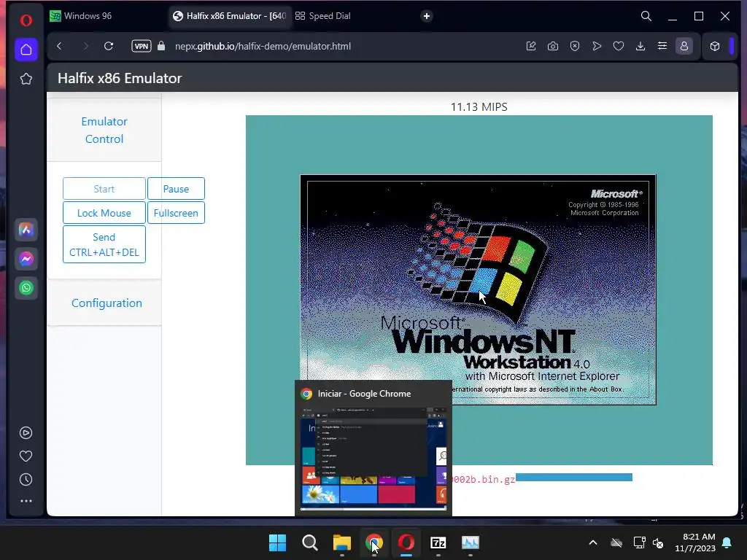The height and width of the screenshot is (560, 747).
Task: Click the Halfix x86 Emulator heading
Action: click(120, 78)
